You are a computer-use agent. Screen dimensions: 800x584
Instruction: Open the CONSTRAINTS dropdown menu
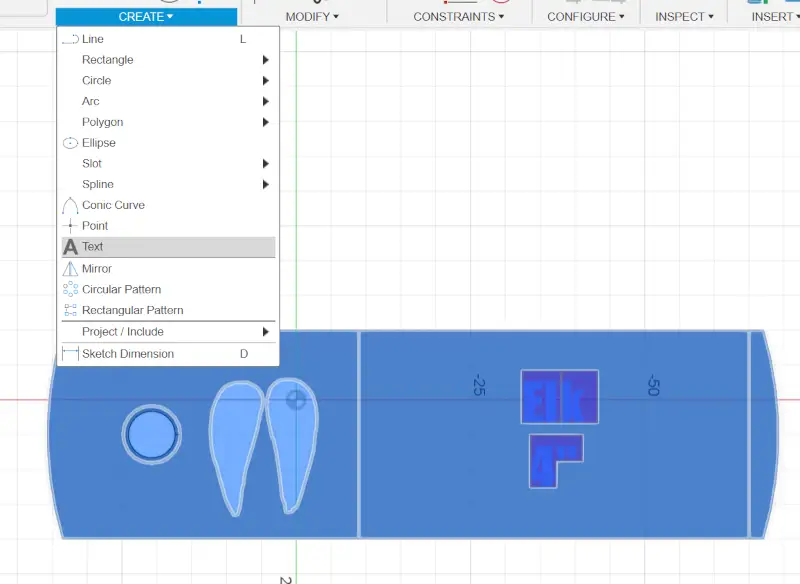coord(459,17)
